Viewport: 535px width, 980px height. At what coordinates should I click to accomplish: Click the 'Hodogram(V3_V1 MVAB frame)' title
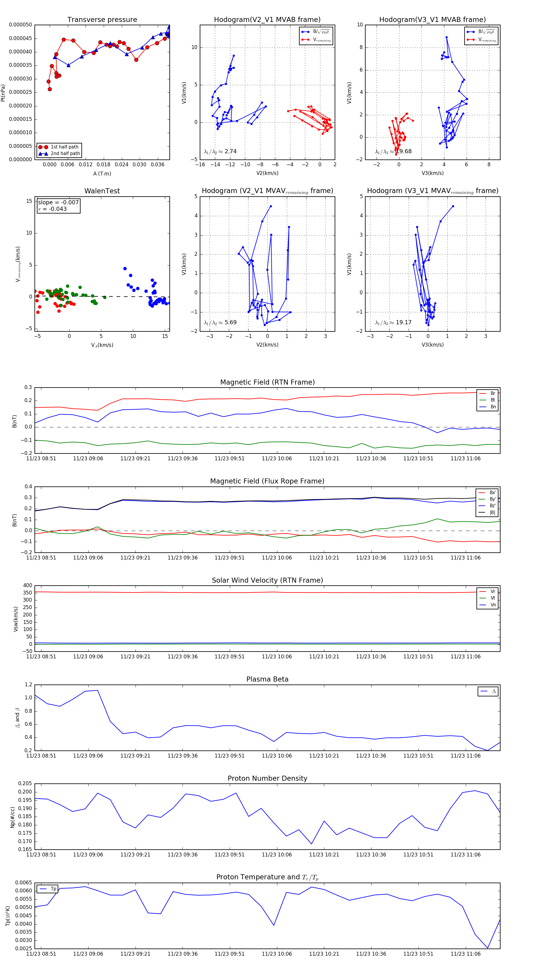pos(432,20)
